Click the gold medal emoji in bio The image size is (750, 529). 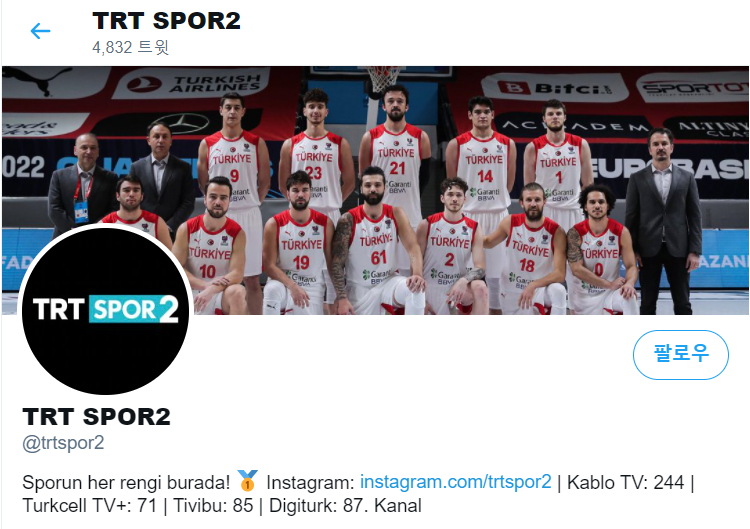(248, 481)
